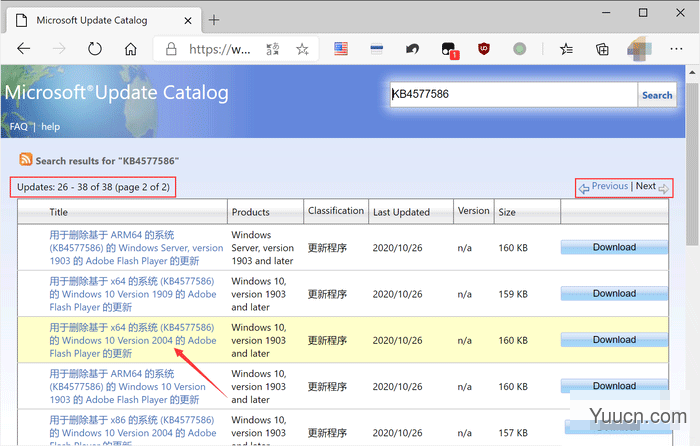This screenshot has height=446, width=700.
Task: Open ARM64 Windows 10 Version 1903 update
Action: point(127,387)
